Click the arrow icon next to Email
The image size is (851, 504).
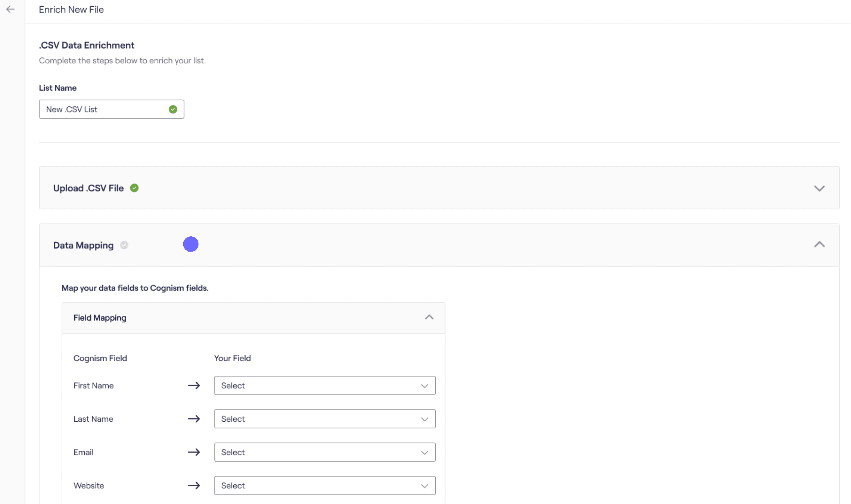(x=194, y=452)
